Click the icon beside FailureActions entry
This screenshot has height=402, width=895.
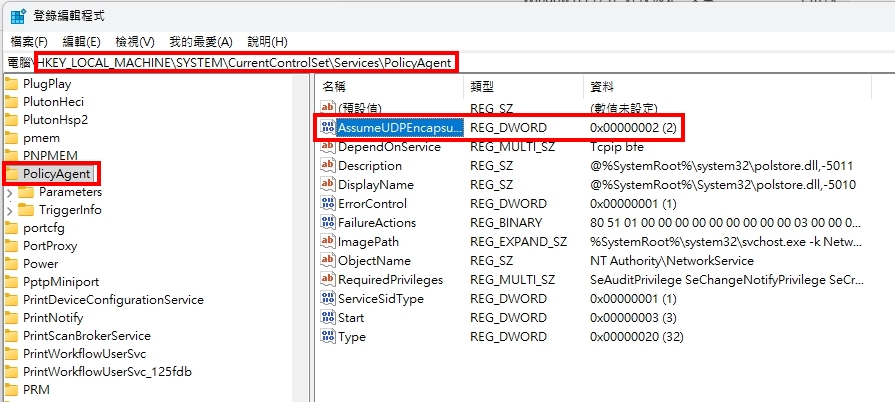(x=327, y=222)
